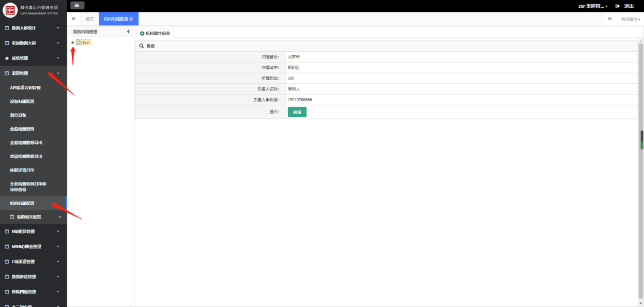Click the 和信康 system logo
Image resolution: width=644 pixels, height=307 pixels.
click(x=10, y=10)
